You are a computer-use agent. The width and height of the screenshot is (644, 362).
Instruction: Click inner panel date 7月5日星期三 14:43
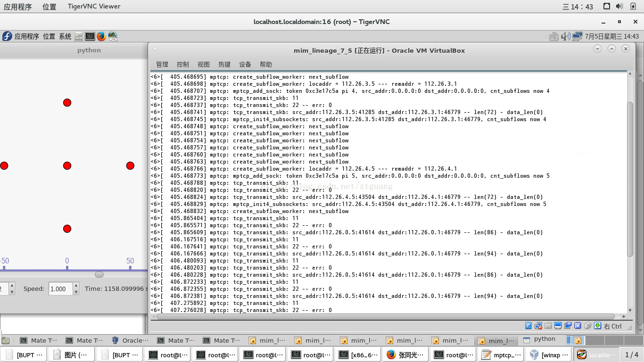point(612,36)
